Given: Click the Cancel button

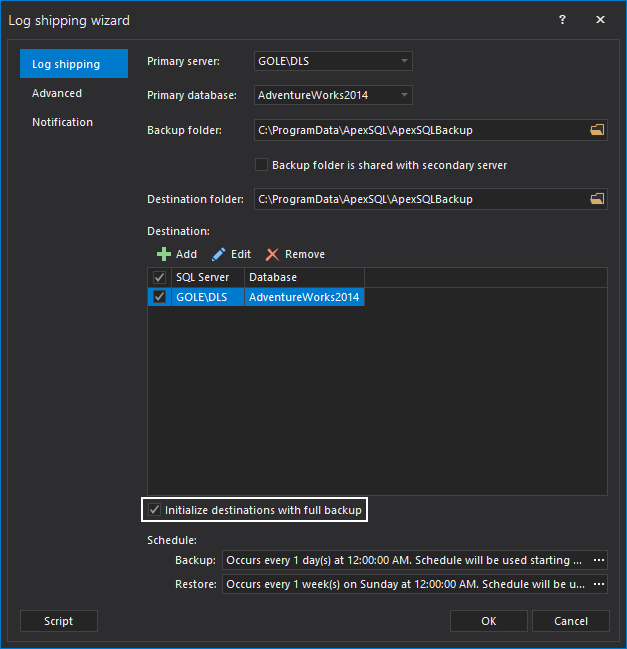Looking at the screenshot, I should (x=570, y=621).
